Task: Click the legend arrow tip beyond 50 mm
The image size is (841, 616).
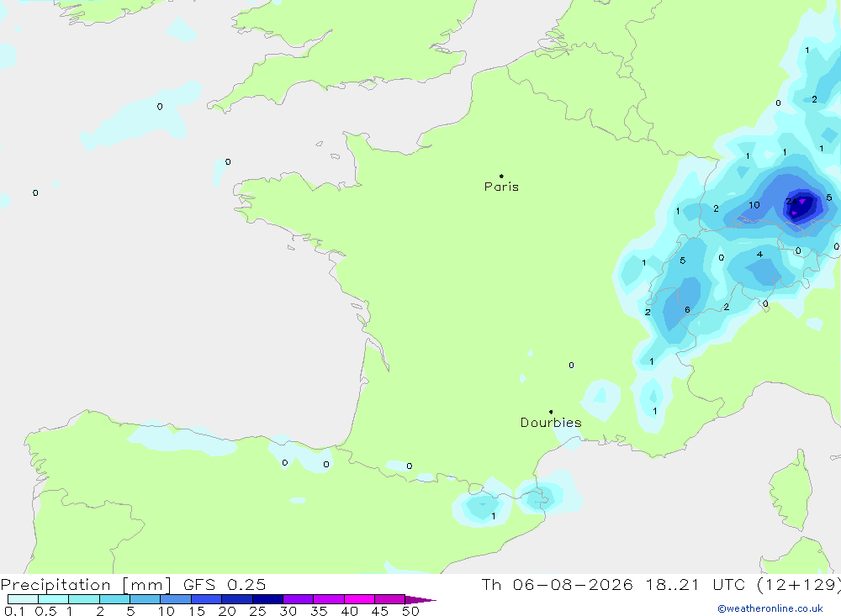Action: click(421, 600)
